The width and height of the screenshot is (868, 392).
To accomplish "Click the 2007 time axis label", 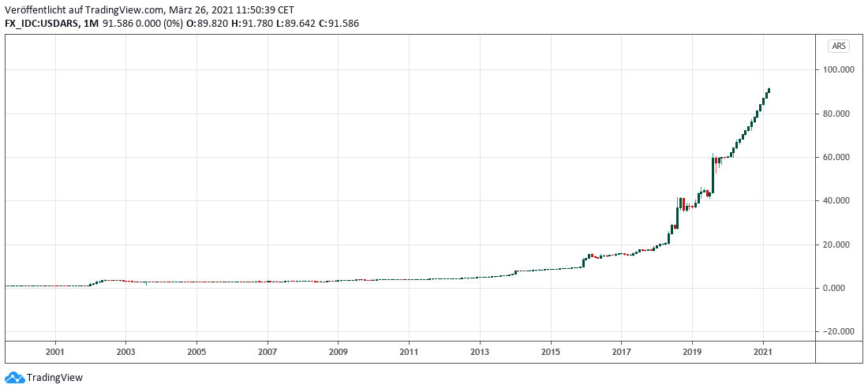I will (268, 352).
